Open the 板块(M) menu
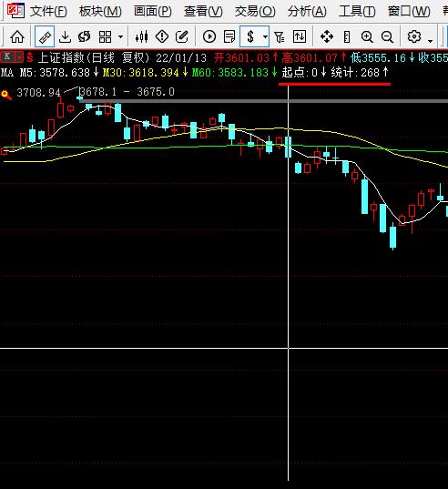The image size is (448, 489). [x=100, y=12]
